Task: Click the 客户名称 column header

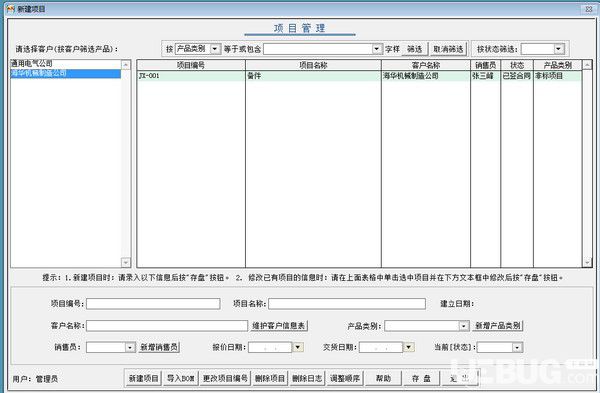Action: (426, 65)
